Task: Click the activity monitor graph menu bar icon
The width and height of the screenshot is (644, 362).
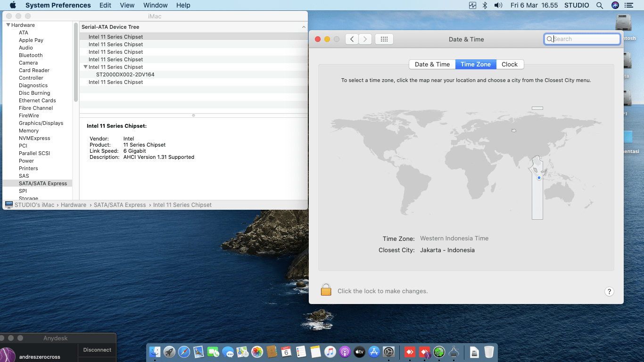Action: (472, 5)
